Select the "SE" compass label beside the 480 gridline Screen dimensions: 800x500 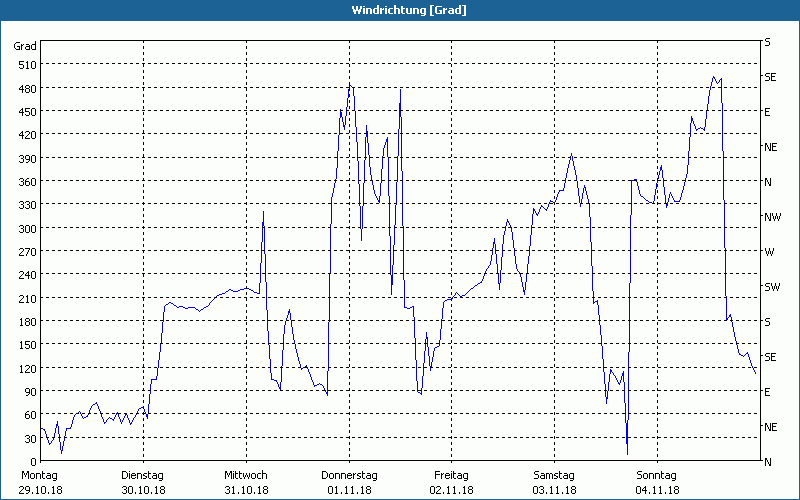pyautogui.click(x=770, y=77)
